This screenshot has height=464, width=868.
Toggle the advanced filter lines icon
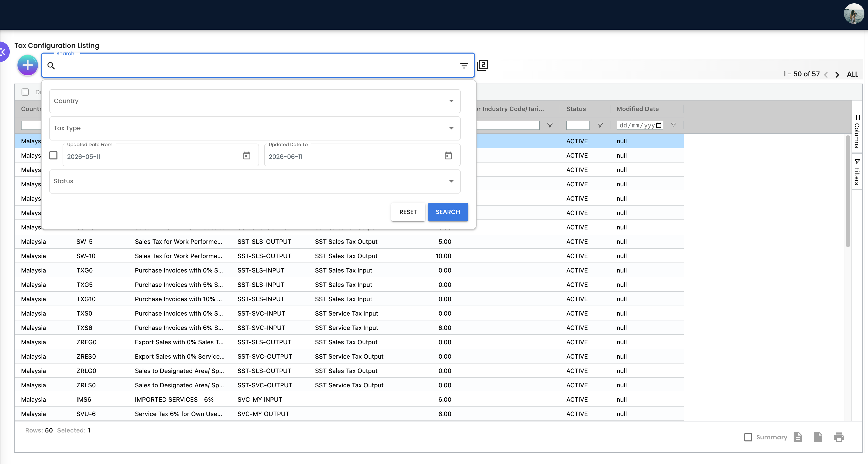(464, 66)
